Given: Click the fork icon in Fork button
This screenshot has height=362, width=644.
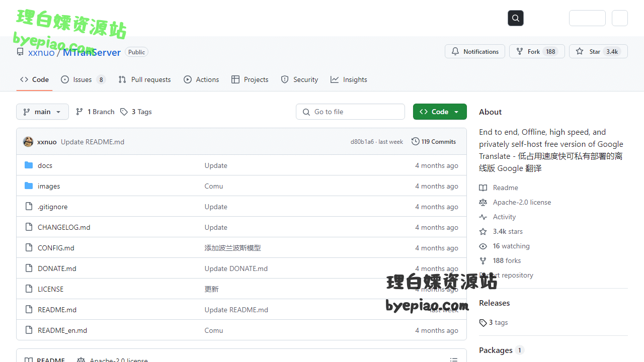Looking at the screenshot, I should click(x=520, y=51).
